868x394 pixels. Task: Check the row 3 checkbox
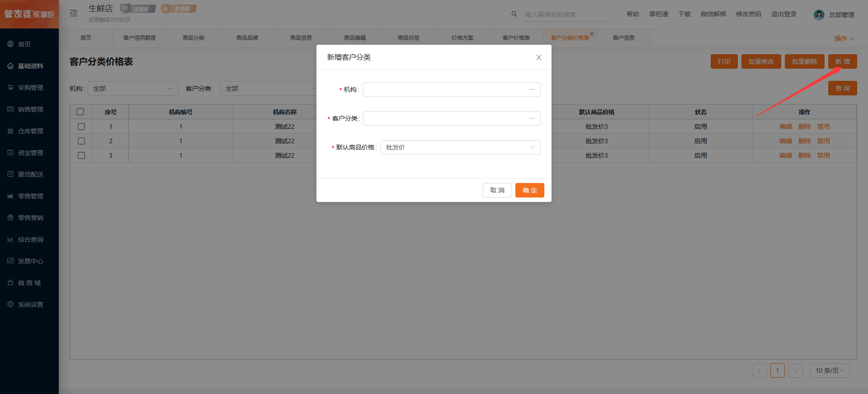point(81,155)
